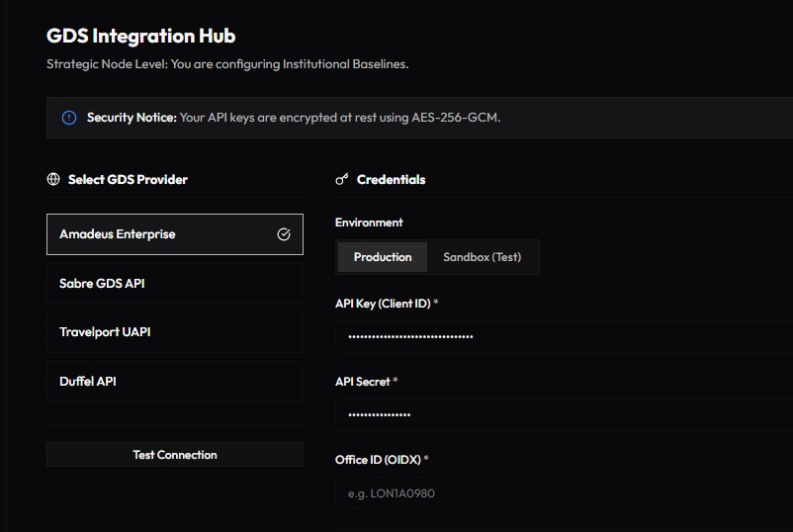Click the globe icon next to Select GDS Provider

point(53,179)
